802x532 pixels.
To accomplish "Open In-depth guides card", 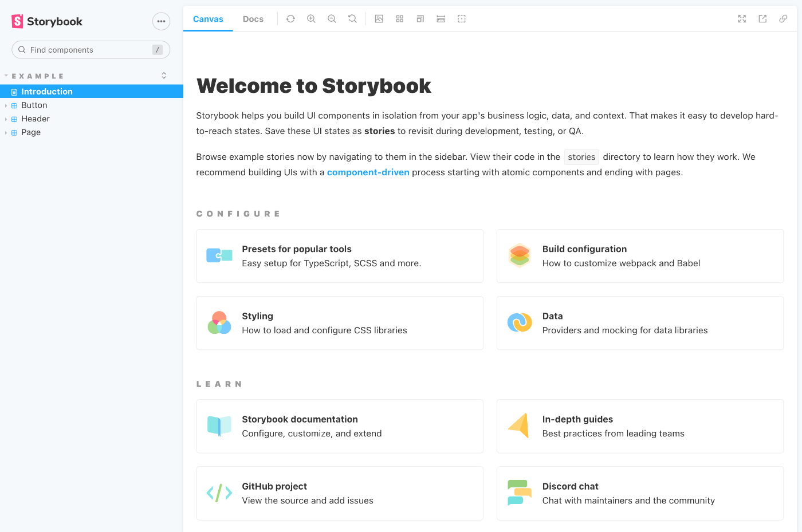I will (640, 426).
